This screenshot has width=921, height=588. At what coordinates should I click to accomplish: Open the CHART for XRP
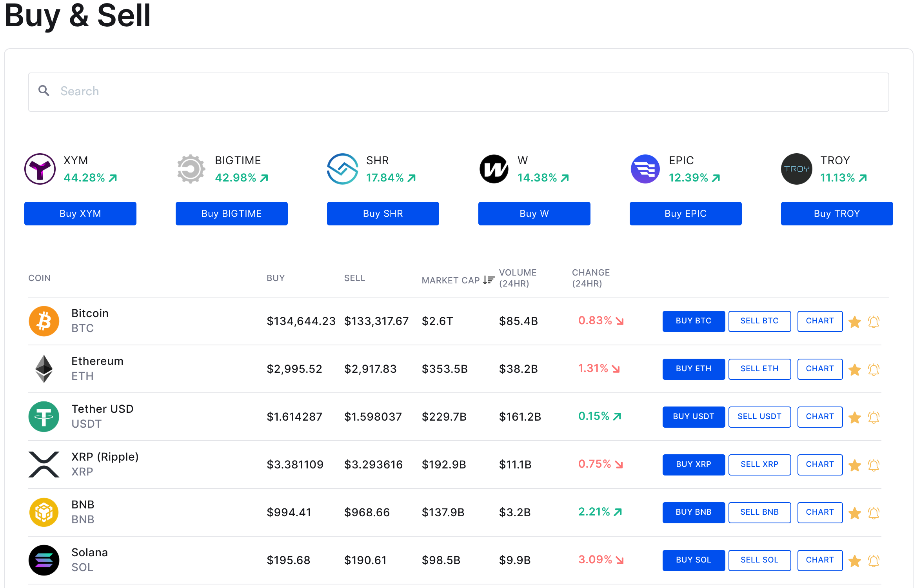coord(820,465)
